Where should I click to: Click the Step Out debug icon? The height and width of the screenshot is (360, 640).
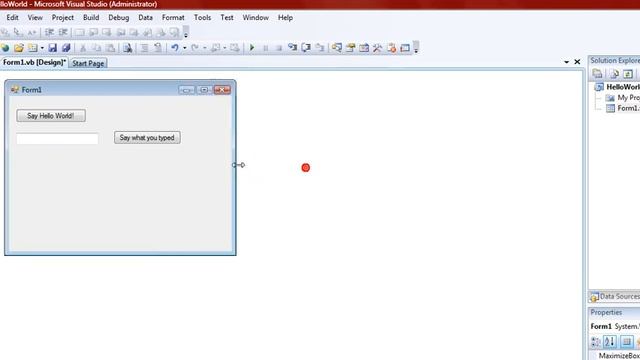coord(320,48)
